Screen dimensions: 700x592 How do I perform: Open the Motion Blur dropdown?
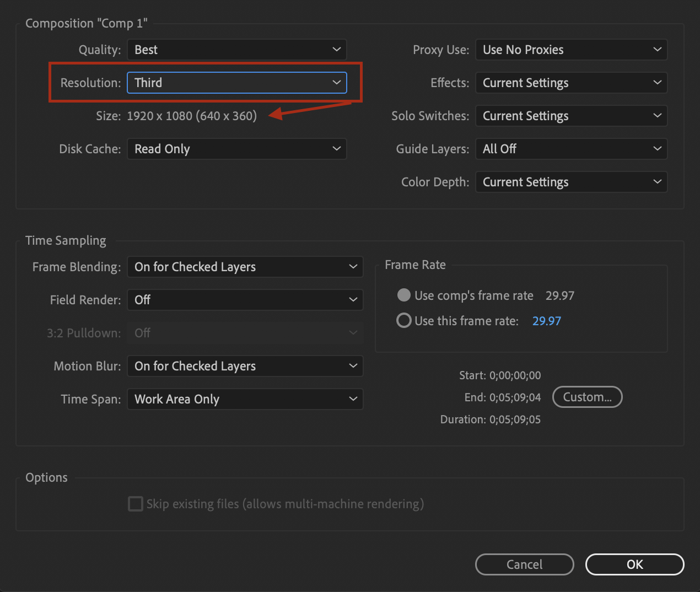tap(245, 366)
